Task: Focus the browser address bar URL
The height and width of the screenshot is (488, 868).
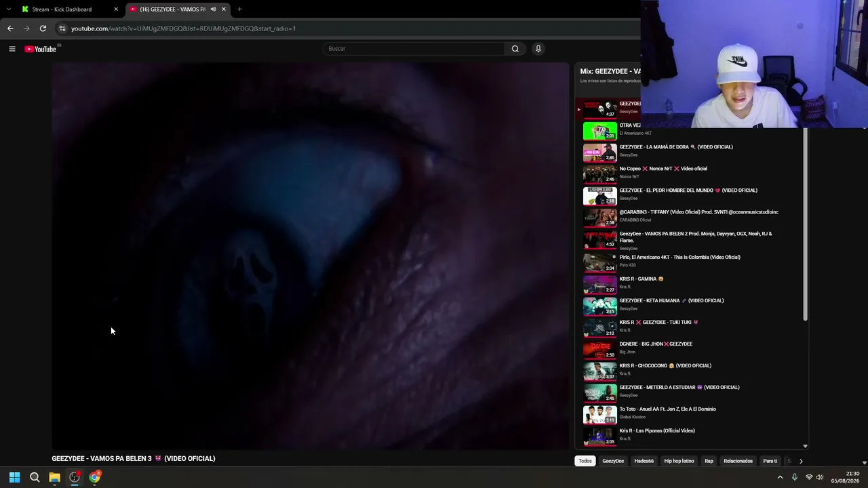Action: (x=183, y=28)
